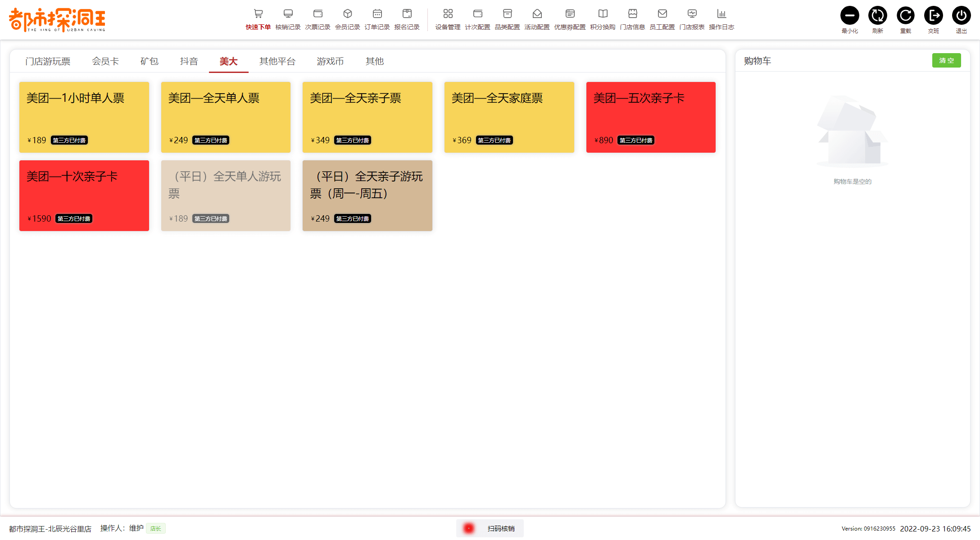Switch to 抖音 tab
The image size is (980, 540).
coord(189,61)
